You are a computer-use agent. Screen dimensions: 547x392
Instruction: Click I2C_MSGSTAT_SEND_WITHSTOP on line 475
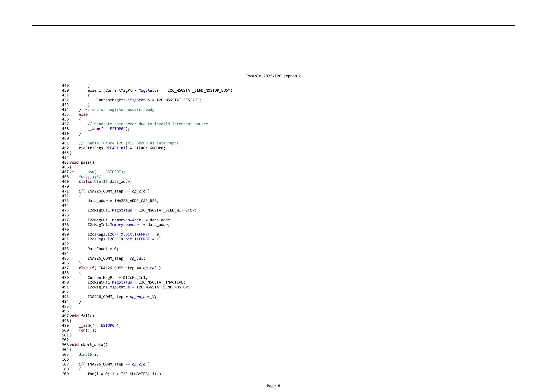167,210
